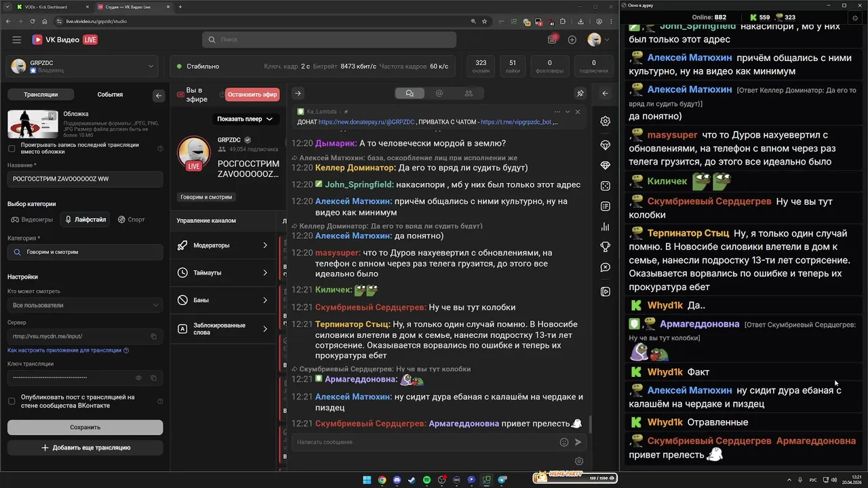Viewport: 868px width, 488px height.
Task: Select the chat messages tab
Action: click(x=410, y=94)
